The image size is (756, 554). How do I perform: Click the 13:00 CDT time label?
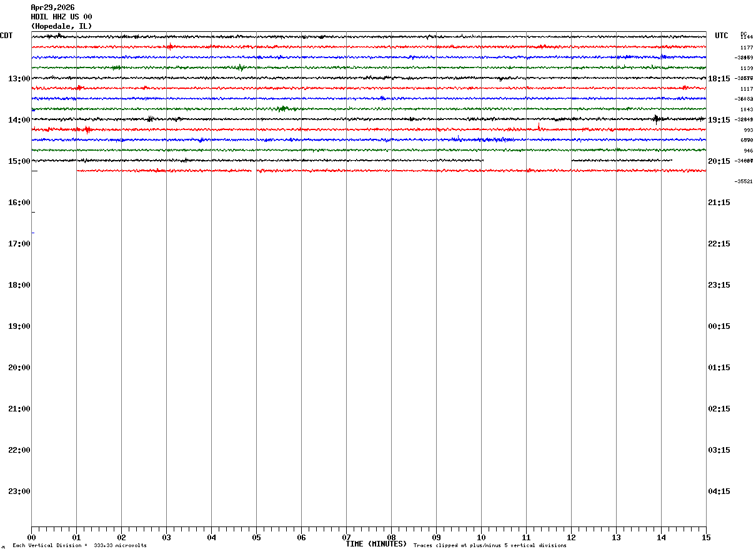(19, 79)
